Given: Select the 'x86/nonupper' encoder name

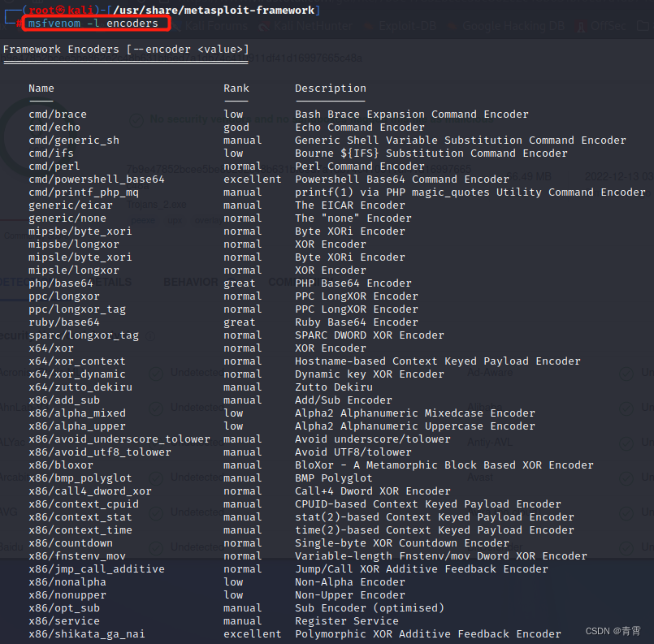Looking at the screenshot, I should pos(67,594).
